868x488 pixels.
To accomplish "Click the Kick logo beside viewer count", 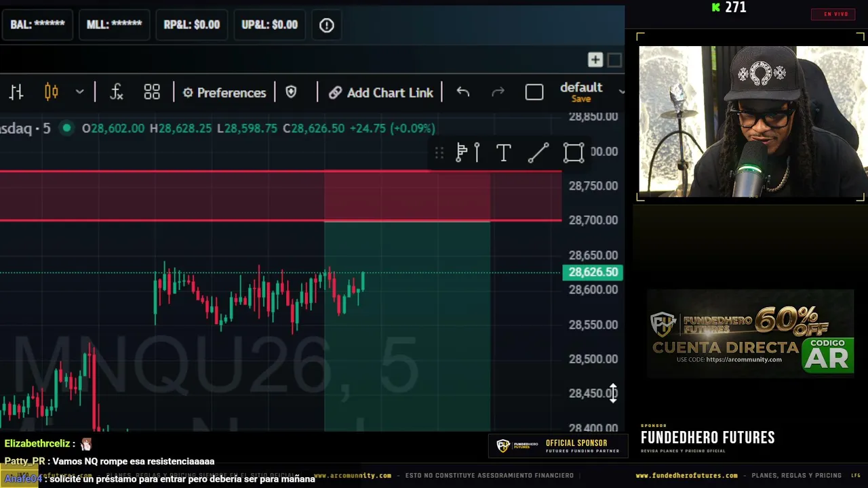I will coord(715,7).
